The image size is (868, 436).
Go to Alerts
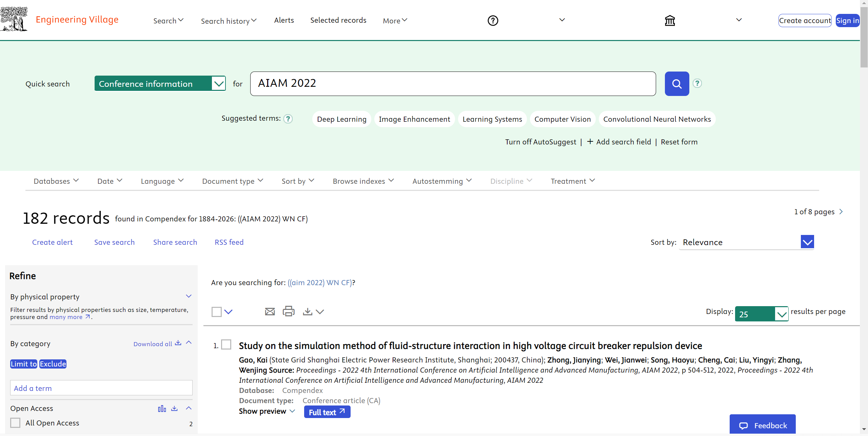tap(284, 20)
